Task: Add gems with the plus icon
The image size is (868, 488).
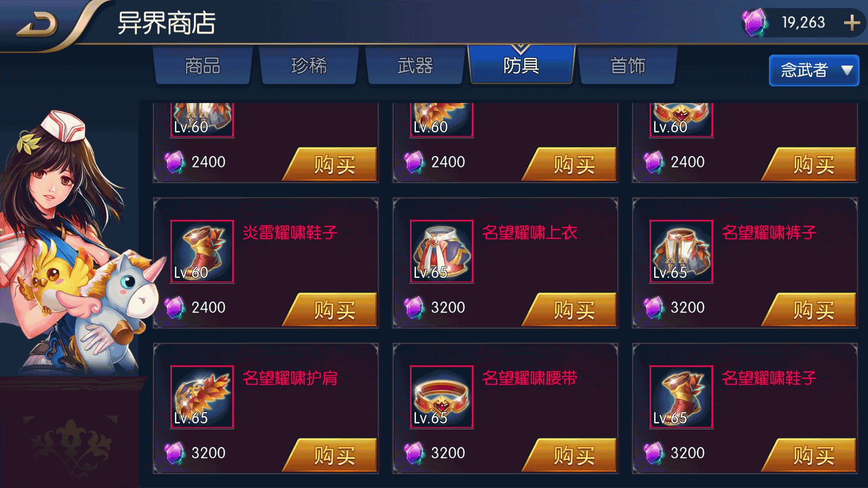Action: (852, 23)
